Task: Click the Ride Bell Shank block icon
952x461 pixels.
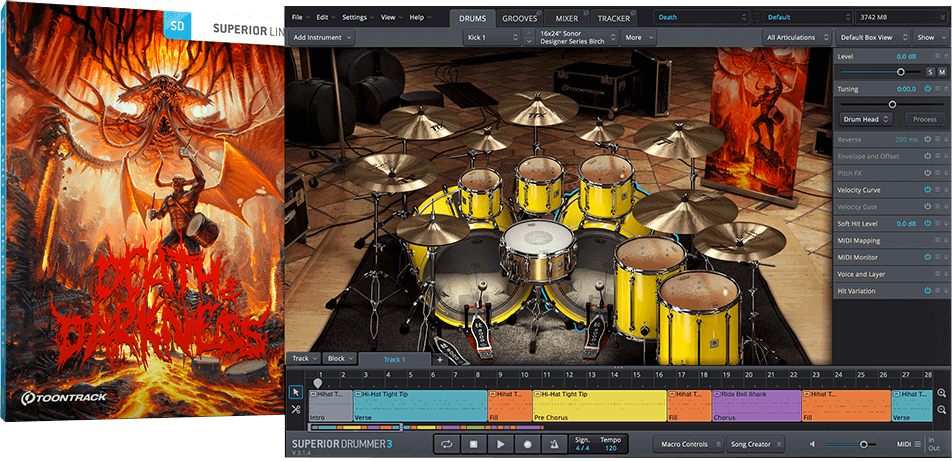Action: pos(717,394)
